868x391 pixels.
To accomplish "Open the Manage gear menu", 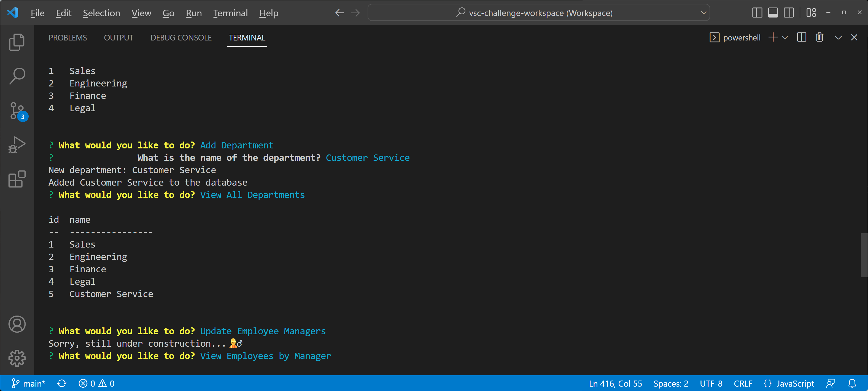I will pos(17,358).
